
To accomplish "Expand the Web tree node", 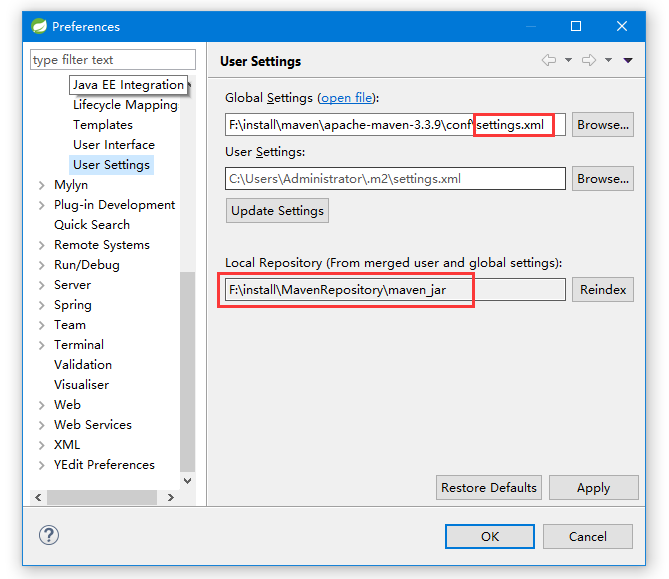I will tap(41, 405).
